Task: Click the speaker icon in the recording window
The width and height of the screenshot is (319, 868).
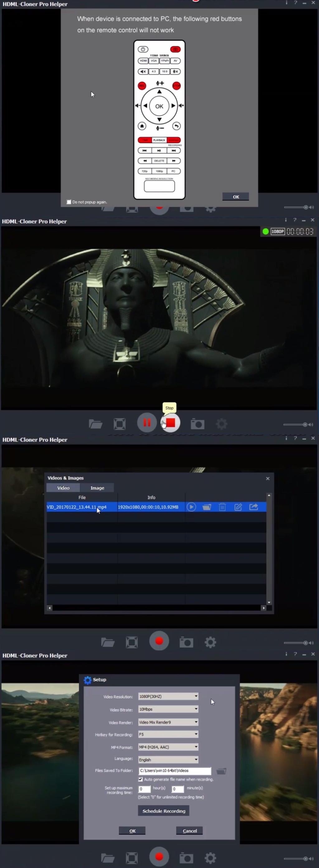Action: pos(311,425)
